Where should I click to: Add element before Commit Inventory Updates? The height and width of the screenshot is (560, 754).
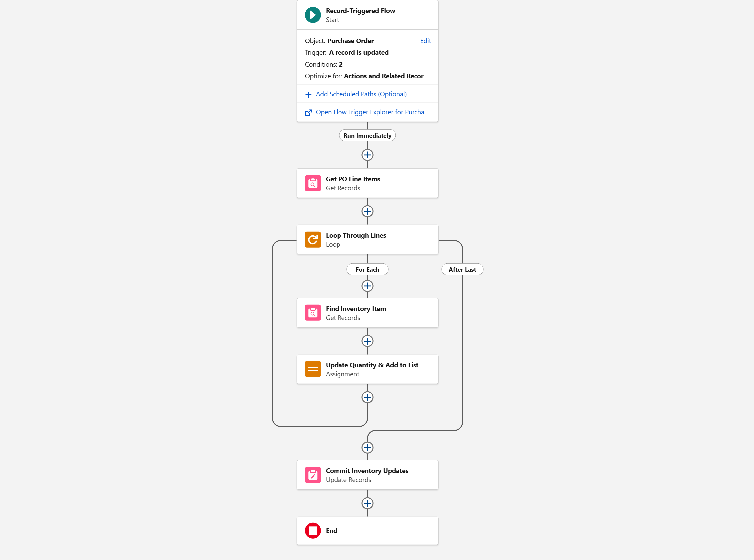[367, 448]
